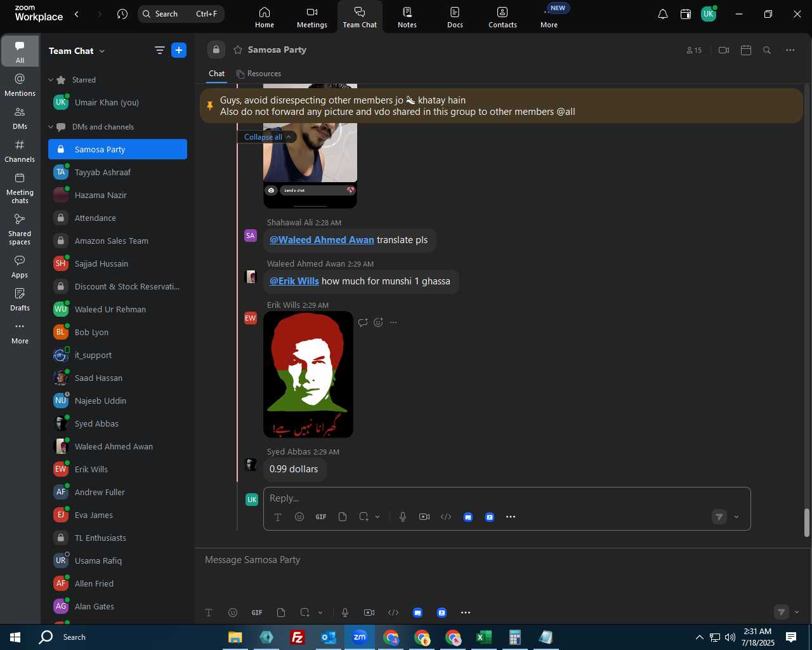Reply in thread on Erik Wills image
Image resolution: width=812 pixels, height=650 pixels.
click(363, 322)
